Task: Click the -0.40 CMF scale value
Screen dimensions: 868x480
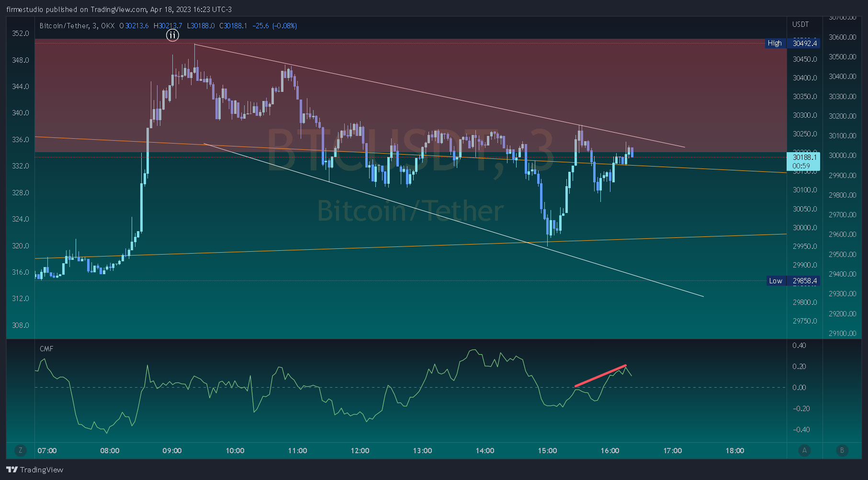Action: click(801, 430)
